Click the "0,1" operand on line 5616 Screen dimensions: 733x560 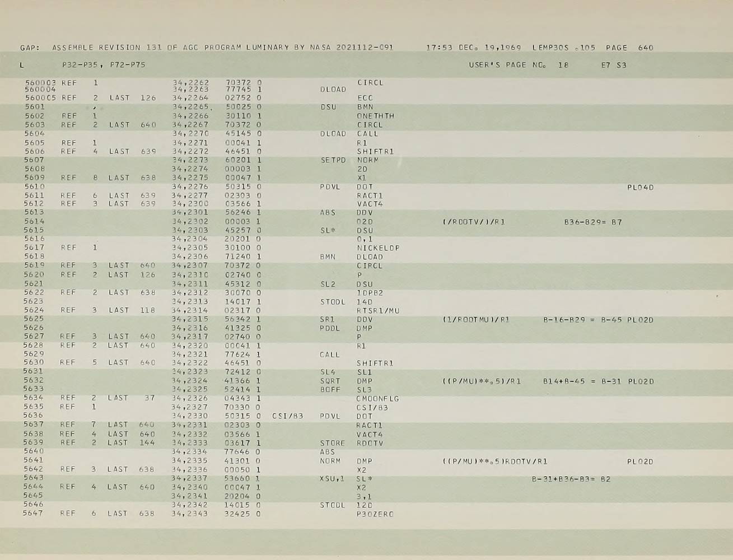click(x=365, y=239)
